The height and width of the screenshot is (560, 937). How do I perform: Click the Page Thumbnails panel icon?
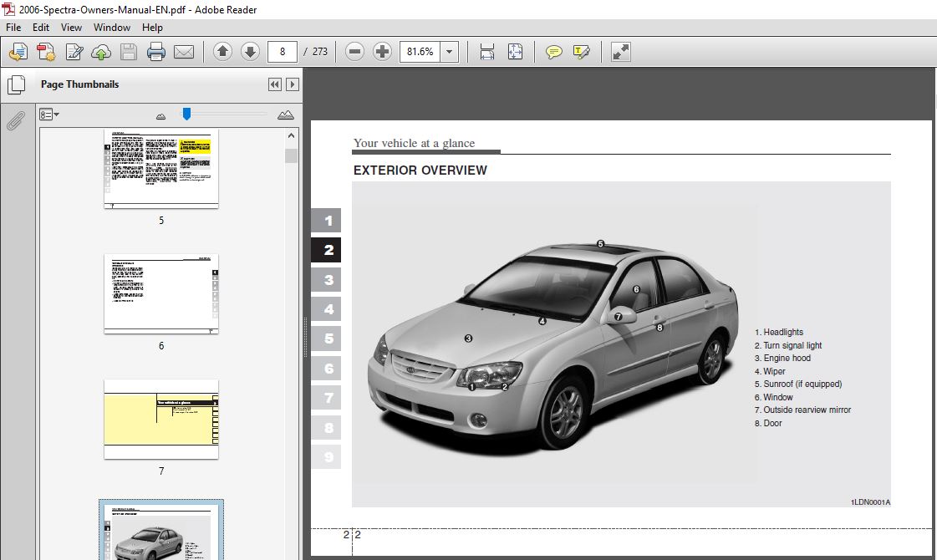coord(16,84)
